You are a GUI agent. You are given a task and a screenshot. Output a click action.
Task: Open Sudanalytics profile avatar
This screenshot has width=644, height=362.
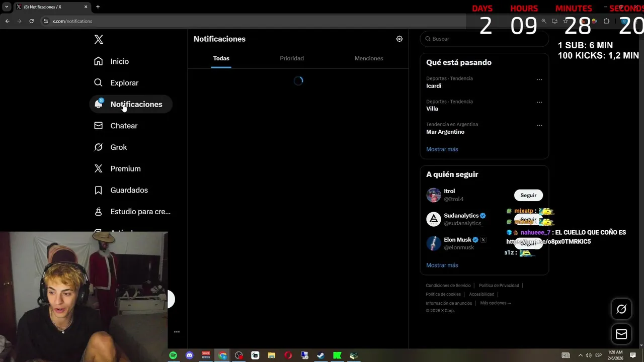(x=434, y=219)
